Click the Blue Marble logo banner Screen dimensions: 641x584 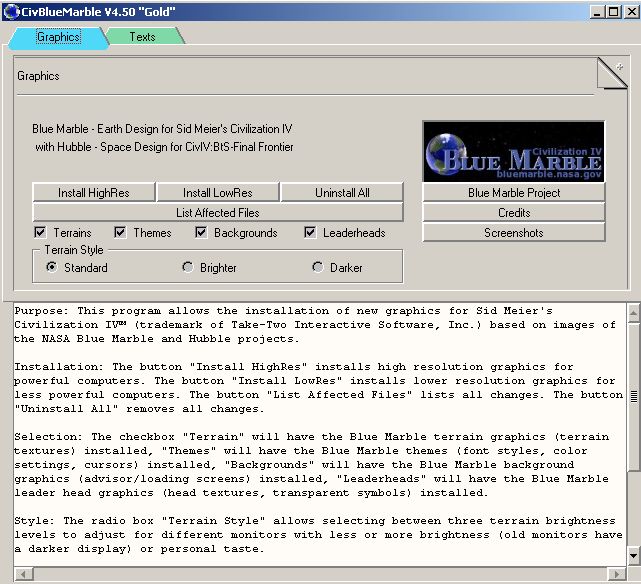(514, 152)
